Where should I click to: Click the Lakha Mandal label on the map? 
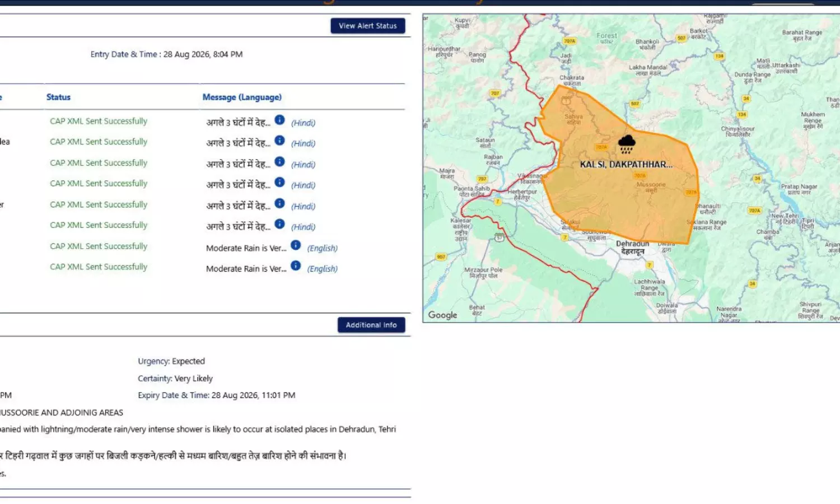648,70
